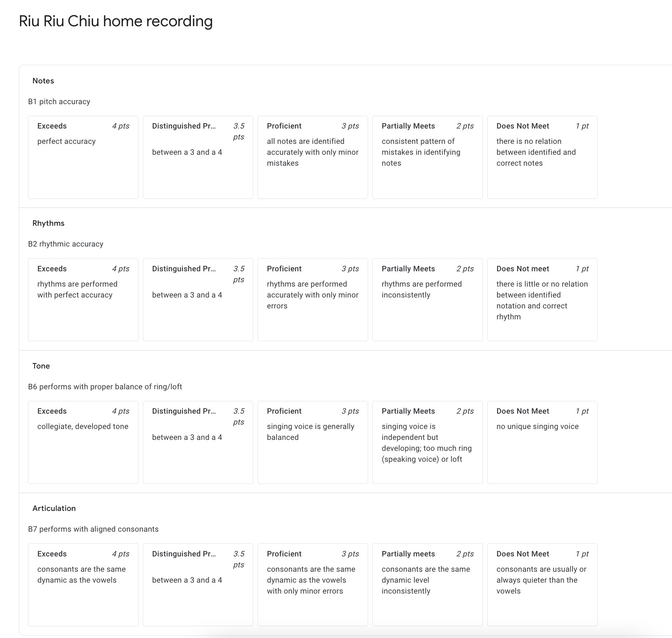
Task: Choose Proficient rating under Notes criterion
Action: [x=313, y=157]
